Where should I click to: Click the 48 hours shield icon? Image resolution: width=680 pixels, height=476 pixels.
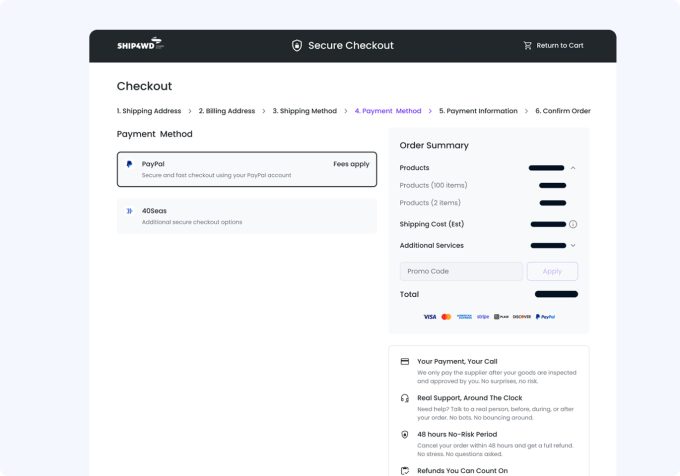pyautogui.click(x=405, y=434)
